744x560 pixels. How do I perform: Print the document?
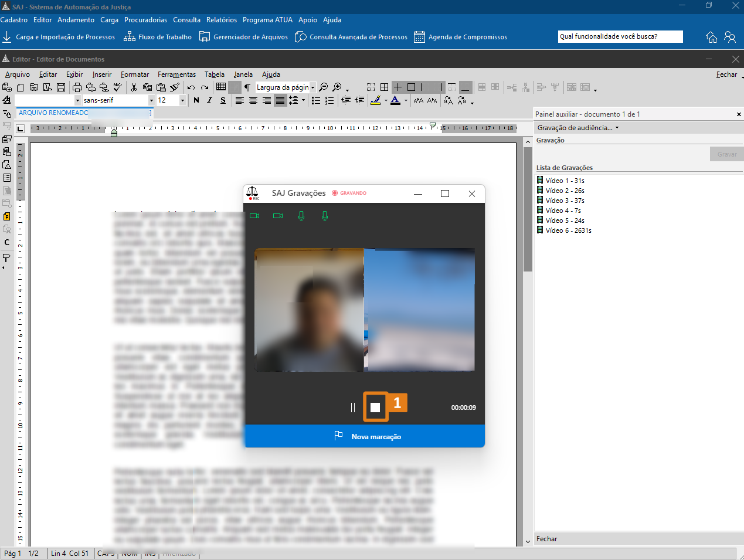pos(77,87)
